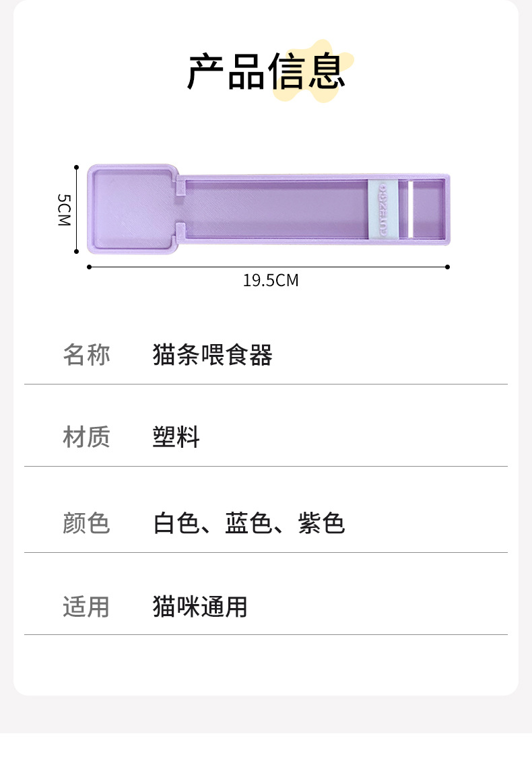This screenshot has width=532, height=769.
Task: Choose the 紫色 color option text
Action: click(x=321, y=523)
